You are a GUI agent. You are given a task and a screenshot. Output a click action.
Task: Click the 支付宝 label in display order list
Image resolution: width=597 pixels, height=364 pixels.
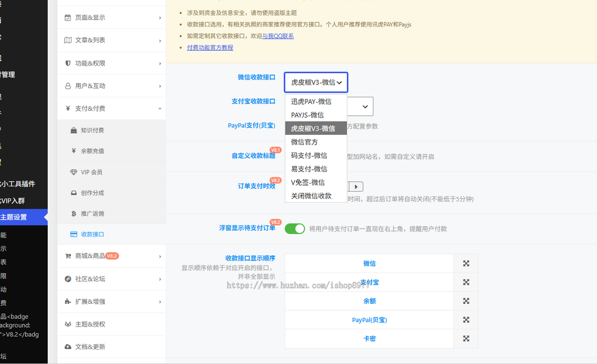click(x=369, y=282)
